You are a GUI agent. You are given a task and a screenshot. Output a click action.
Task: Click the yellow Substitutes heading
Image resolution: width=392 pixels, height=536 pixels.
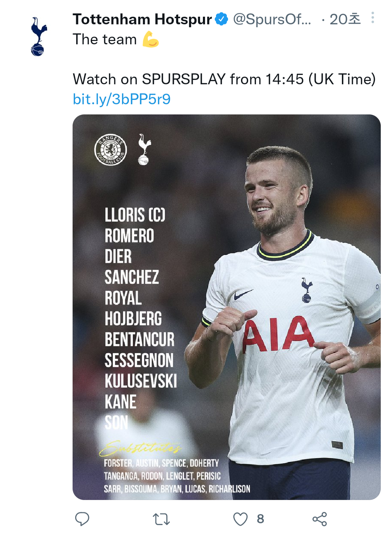(141, 448)
